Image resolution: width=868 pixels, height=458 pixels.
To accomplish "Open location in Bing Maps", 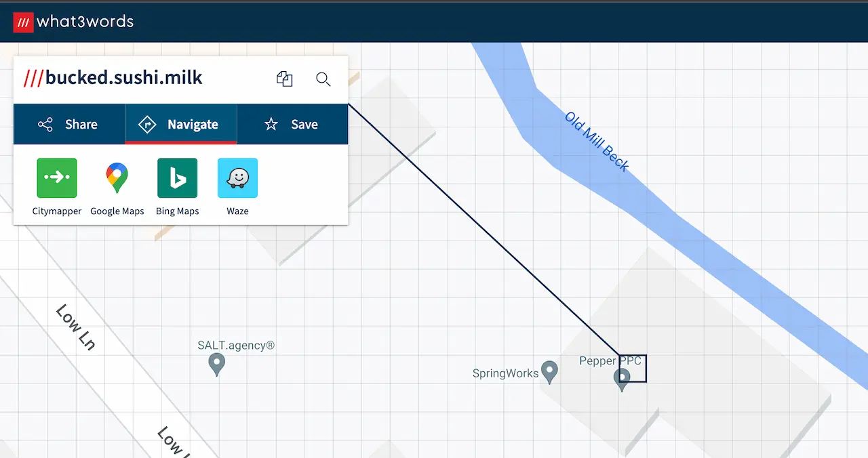I will (178, 178).
